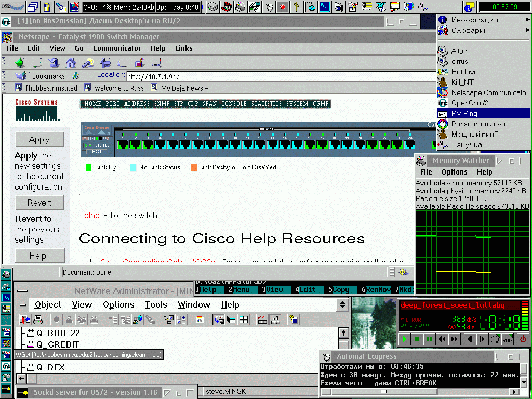Viewport: 532px width, 399px height.
Task: Collapse Netscape's personal toolbar via its grip
Action: point(4,88)
